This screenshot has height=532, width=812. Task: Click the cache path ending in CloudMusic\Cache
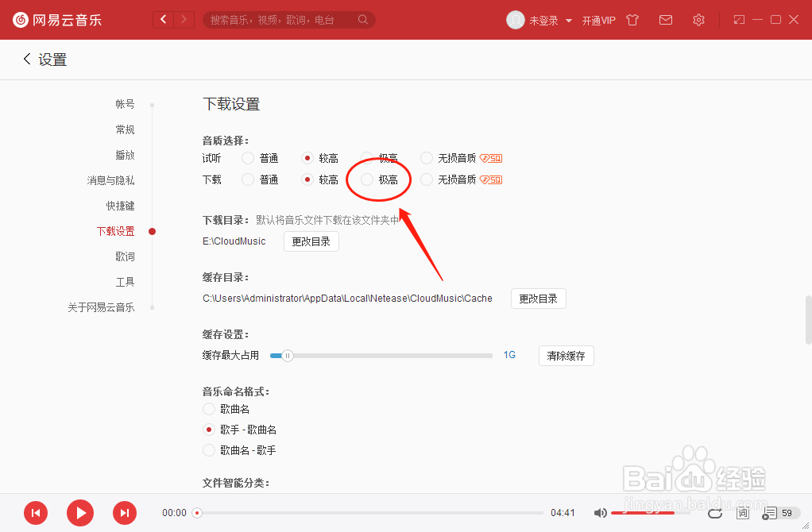pos(347,298)
